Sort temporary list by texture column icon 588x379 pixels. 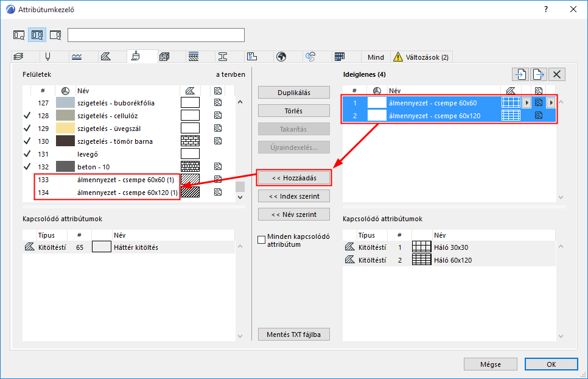539,91
